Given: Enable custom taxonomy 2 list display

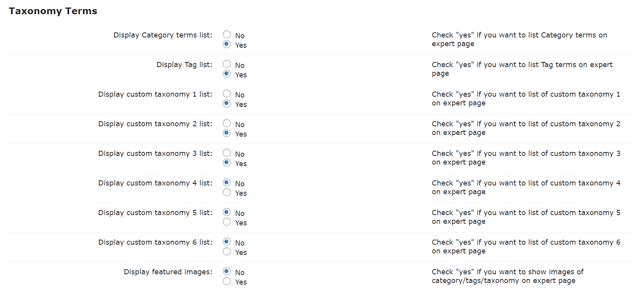Looking at the screenshot, I should click(x=227, y=133).
